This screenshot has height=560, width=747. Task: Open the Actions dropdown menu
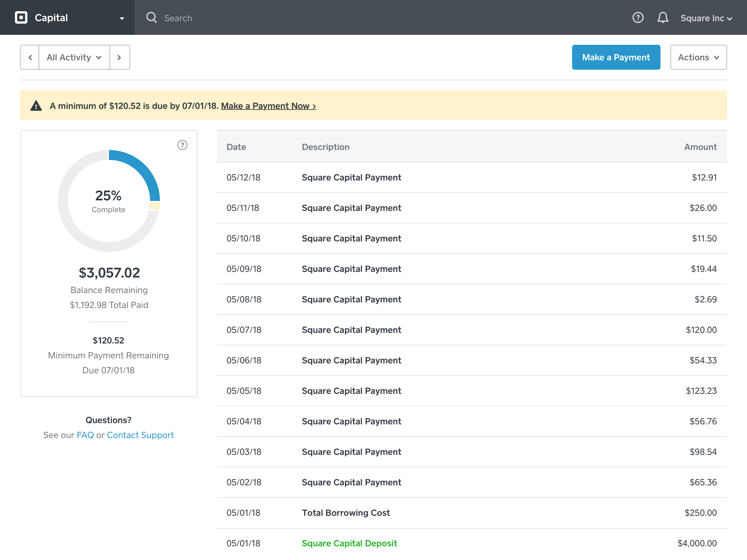tap(698, 57)
